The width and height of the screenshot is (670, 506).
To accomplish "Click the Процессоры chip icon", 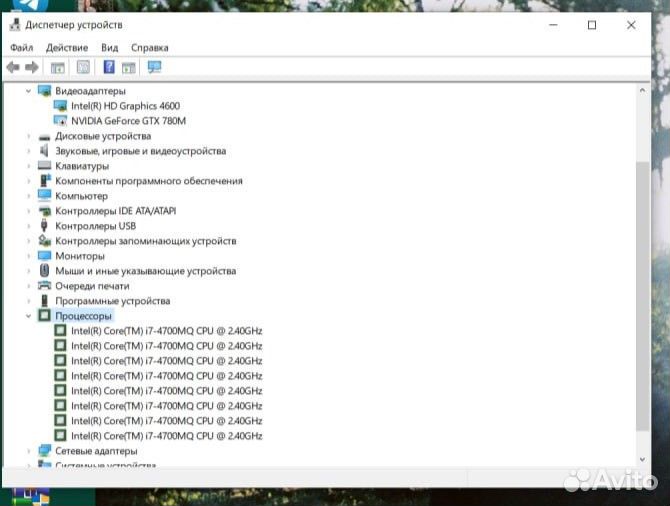I will (x=44, y=315).
